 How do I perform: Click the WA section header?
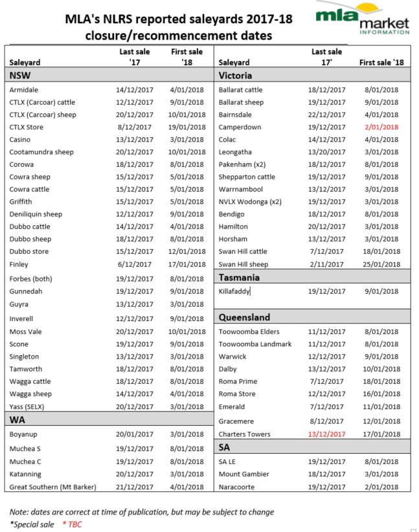pyautogui.click(x=109, y=419)
